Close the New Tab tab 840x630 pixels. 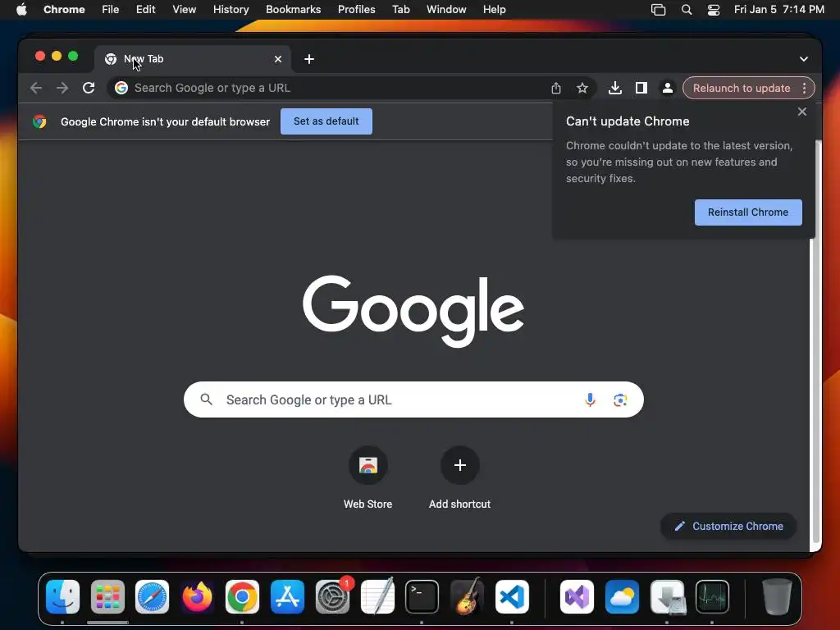click(278, 59)
